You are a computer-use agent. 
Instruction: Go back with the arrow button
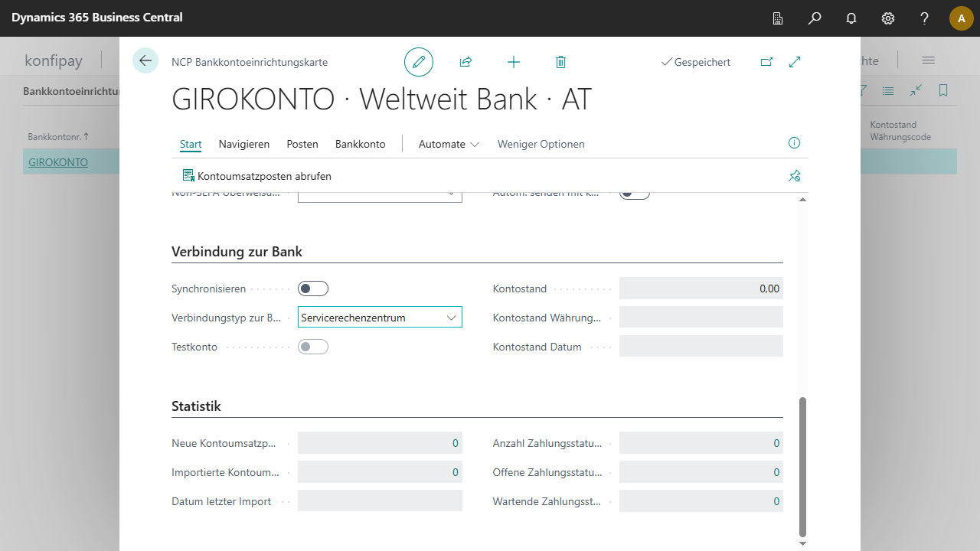[x=145, y=60]
